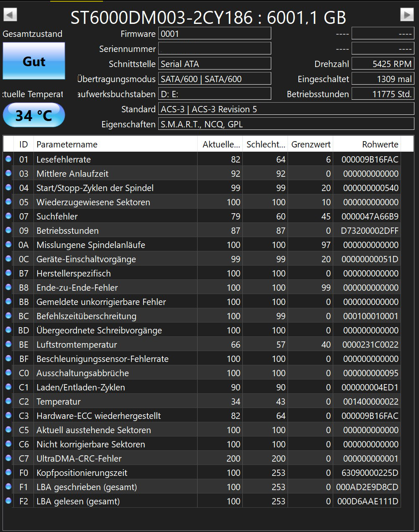Click the Drehzahl value 5425 RPM
Image resolution: width=419 pixels, height=532 pixels.
click(383, 64)
